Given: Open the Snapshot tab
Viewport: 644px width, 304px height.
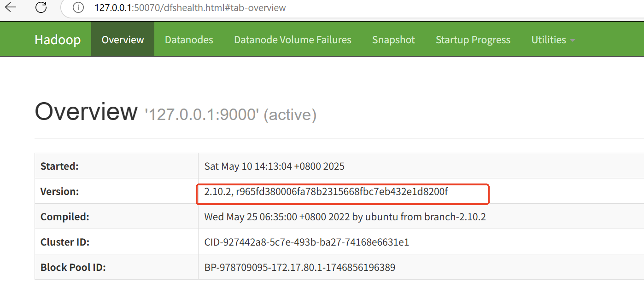Looking at the screenshot, I should pyautogui.click(x=393, y=40).
